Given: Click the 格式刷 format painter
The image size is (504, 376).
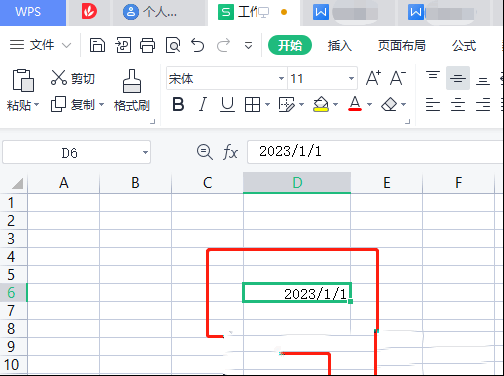Looking at the screenshot, I should [132, 91].
